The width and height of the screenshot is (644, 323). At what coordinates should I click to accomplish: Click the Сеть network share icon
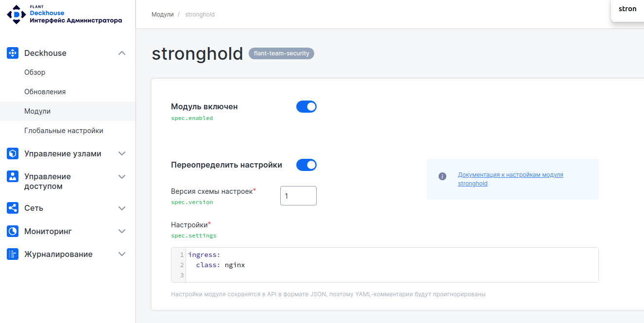pos(12,207)
